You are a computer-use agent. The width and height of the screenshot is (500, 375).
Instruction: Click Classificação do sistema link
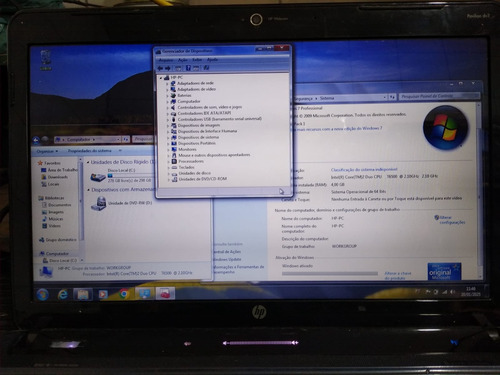pos(364,170)
